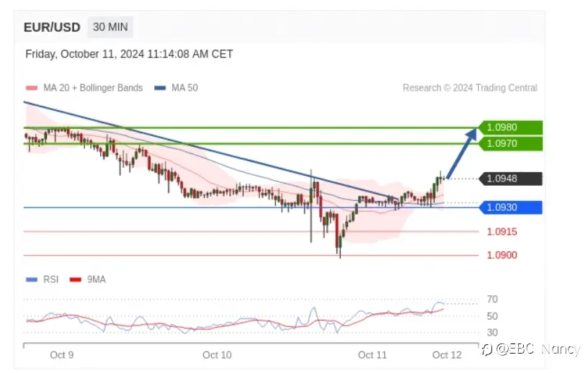Image resolution: width=588 pixels, height=373 pixels.
Task: Select the EUR/USD pair title
Action: pyautogui.click(x=52, y=27)
